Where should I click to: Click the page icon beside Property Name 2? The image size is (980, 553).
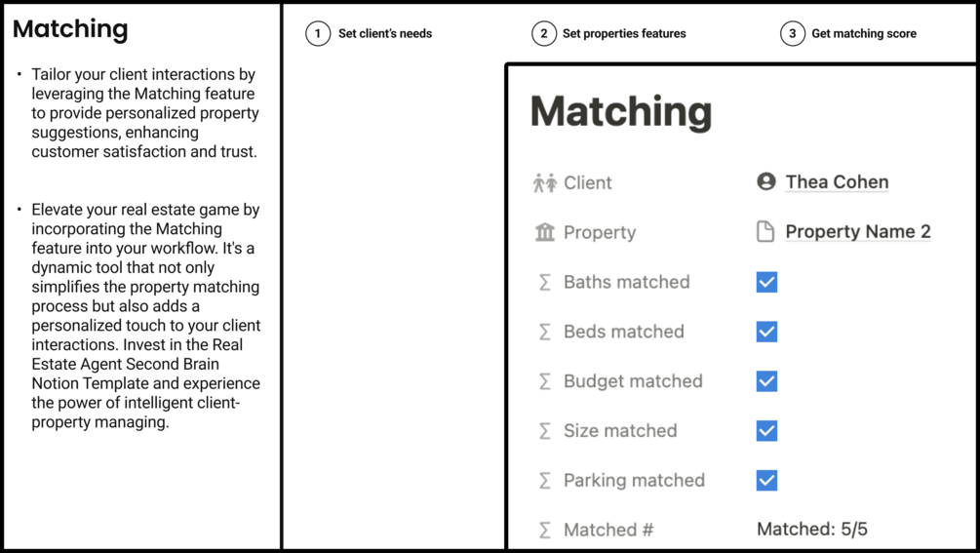(766, 231)
